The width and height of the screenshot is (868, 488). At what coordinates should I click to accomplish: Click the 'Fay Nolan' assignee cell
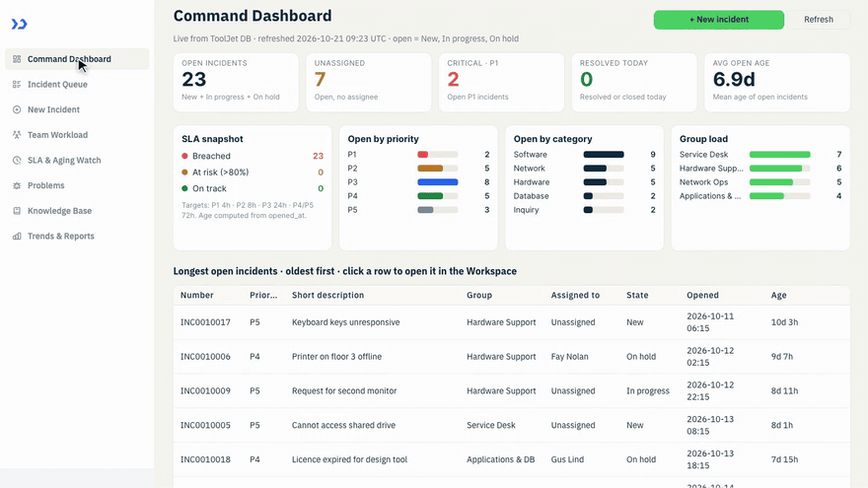click(570, 356)
